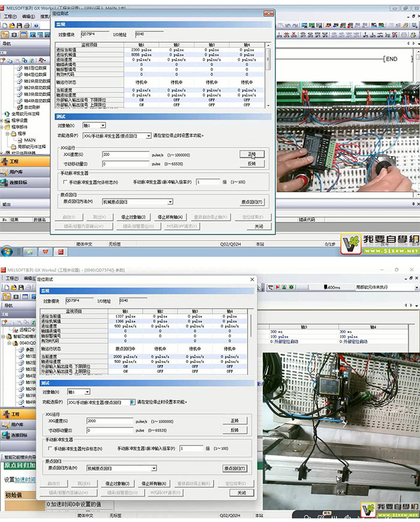Click last ladder toolbar icon right of F10 in upper window
420x522 pixels.
pyautogui.click(x=413, y=35)
